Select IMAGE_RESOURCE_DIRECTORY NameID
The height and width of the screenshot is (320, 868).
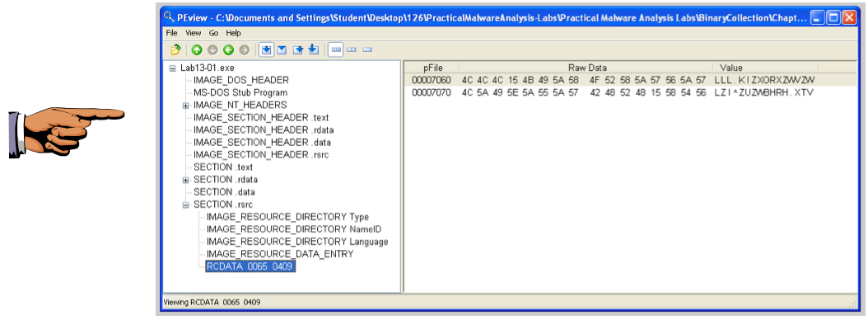pyautogui.click(x=294, y=229)
